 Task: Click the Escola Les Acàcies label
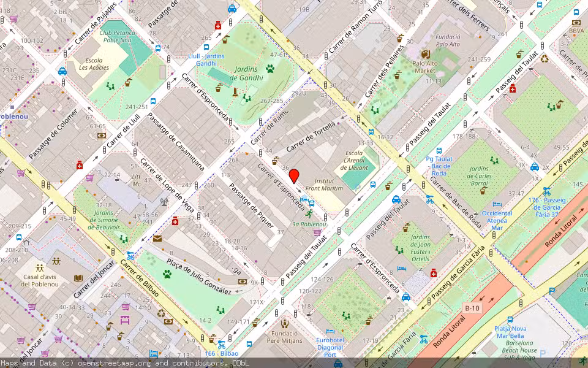coord(94,64)
